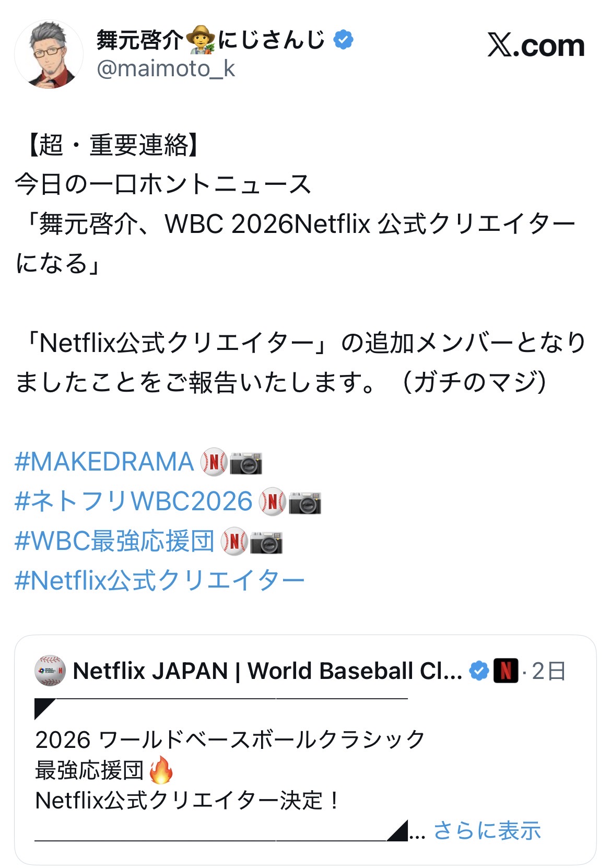This screenshot has height=868, width=611.
Task: Click the farmer emoji in the display name
Action: 201,40
